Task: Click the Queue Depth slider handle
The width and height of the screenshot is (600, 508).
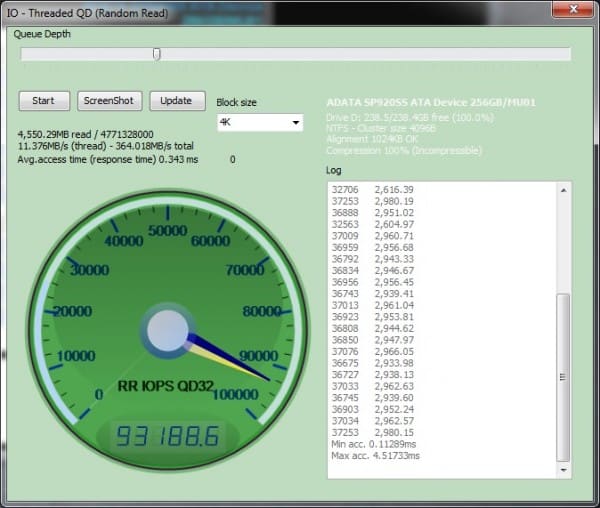Action: (157, 54)
